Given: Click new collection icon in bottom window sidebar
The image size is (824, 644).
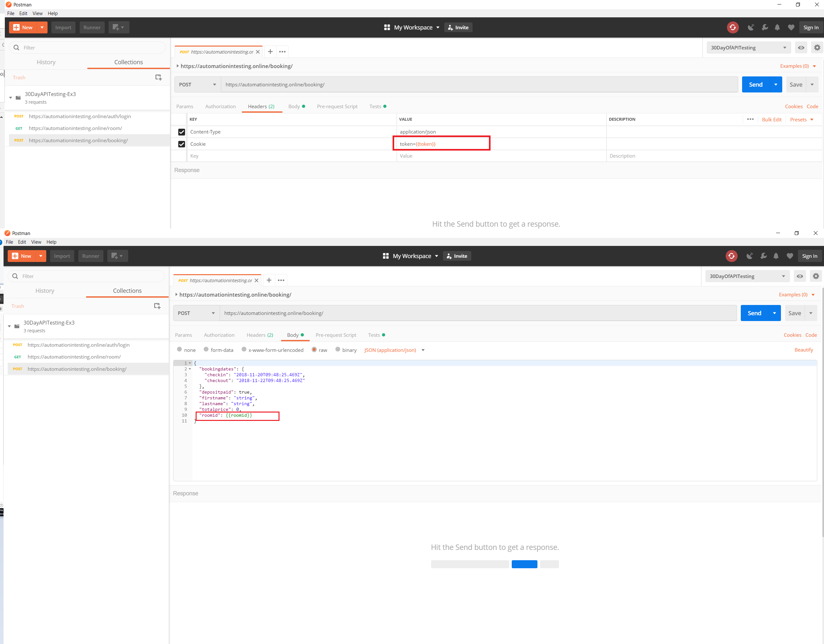Looking at the screenshot, I should click(x=157, y=306).
